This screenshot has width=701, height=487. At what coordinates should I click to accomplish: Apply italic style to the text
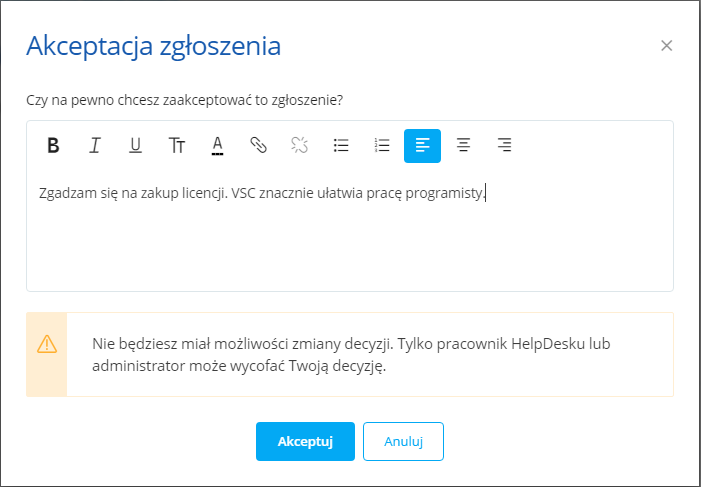pyautogui.click(x=95, y=146)
